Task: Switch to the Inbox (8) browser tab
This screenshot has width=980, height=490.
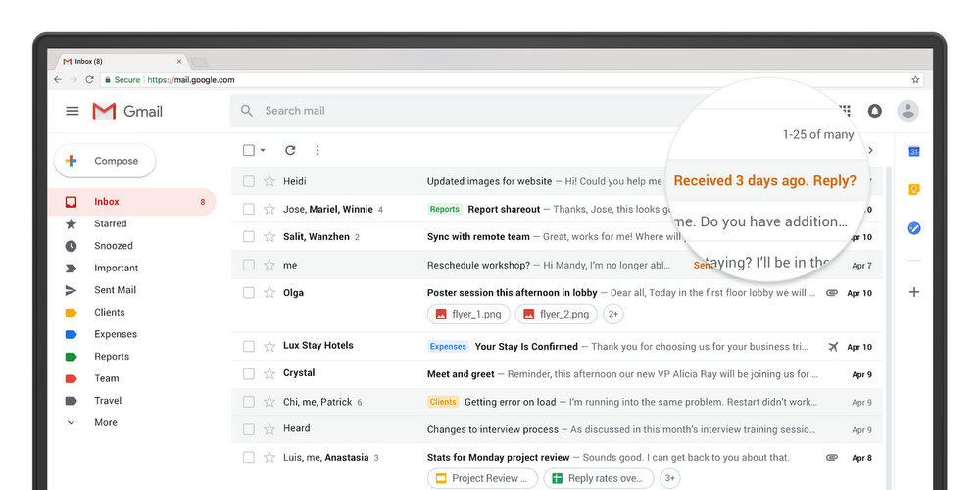Action: [122, 61]
